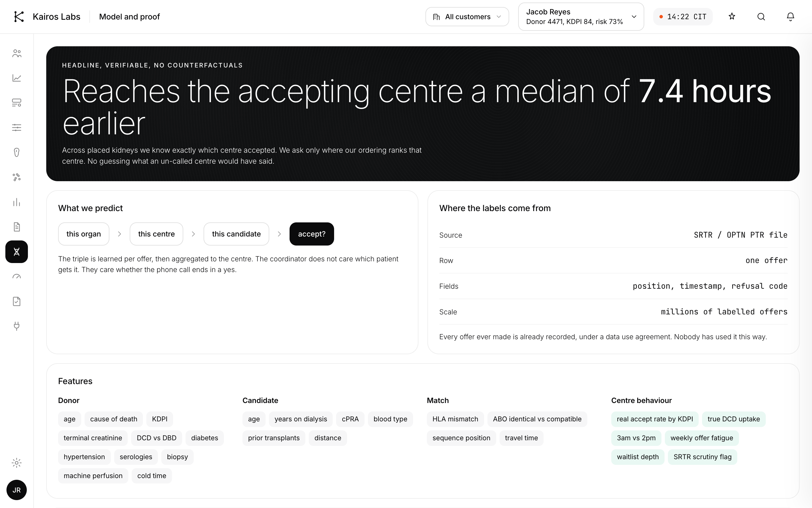The image size is (812, 508).
Task: Click the this candidate step chip
Action: (x=236, y=234)
